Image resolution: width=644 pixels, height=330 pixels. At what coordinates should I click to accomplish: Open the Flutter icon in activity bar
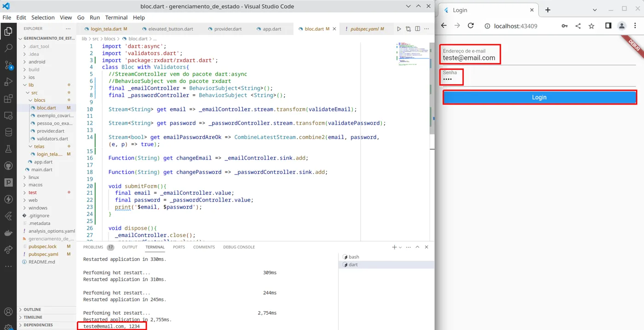[8, 216]
